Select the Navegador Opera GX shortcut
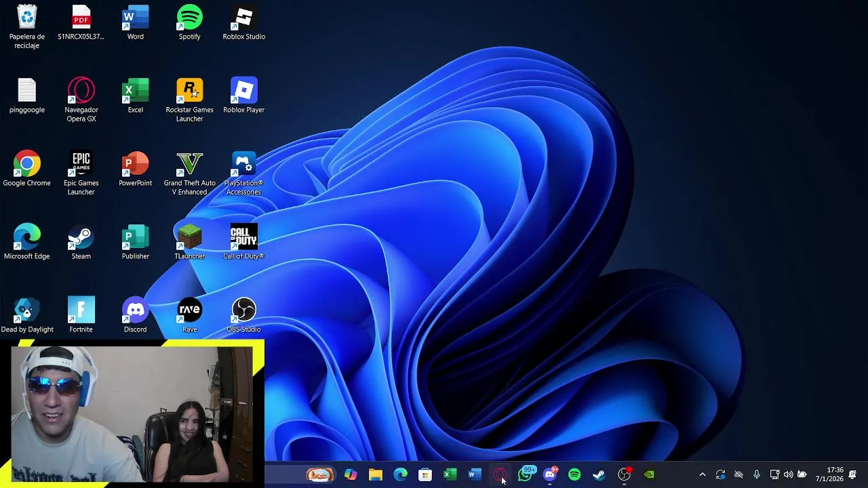This screenshot has height=488, width=868. [81, 100]
